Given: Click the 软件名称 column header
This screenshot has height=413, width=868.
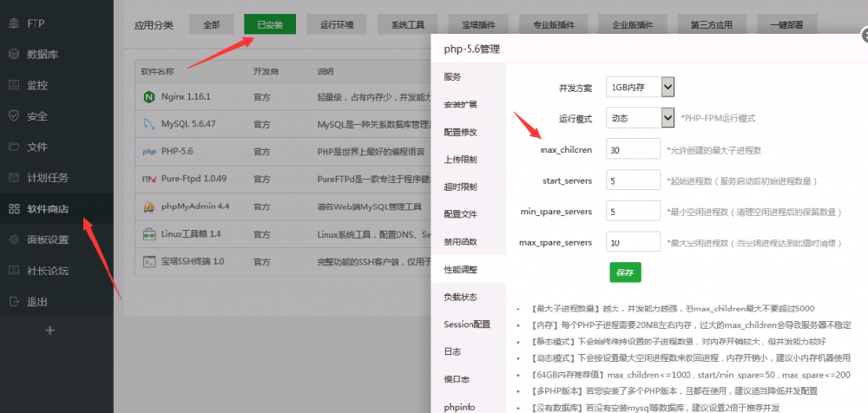Looking at the screenshot, I should point(157,72).
